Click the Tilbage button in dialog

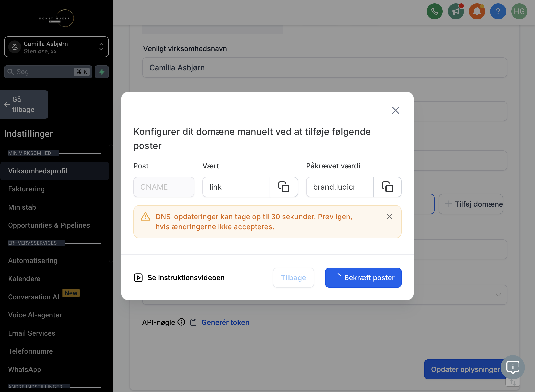point(293,278)
